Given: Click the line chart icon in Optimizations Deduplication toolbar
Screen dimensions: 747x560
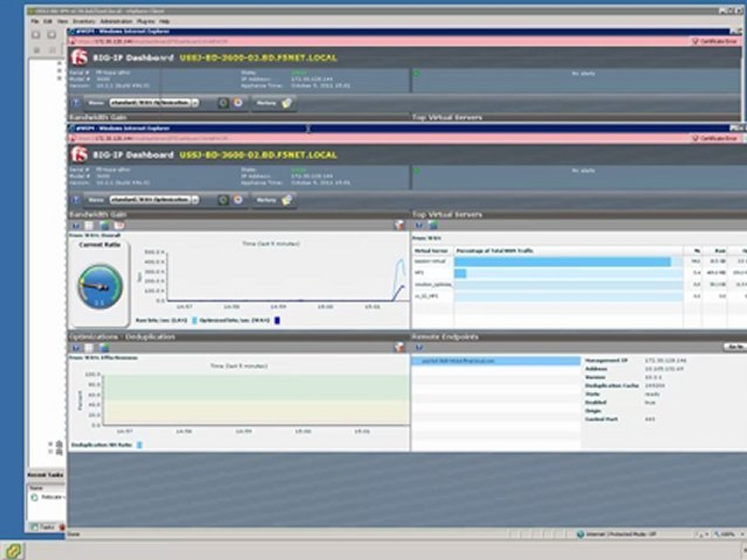Looking at the screenshot, I should pyautogui.click(x=76, y=348).
